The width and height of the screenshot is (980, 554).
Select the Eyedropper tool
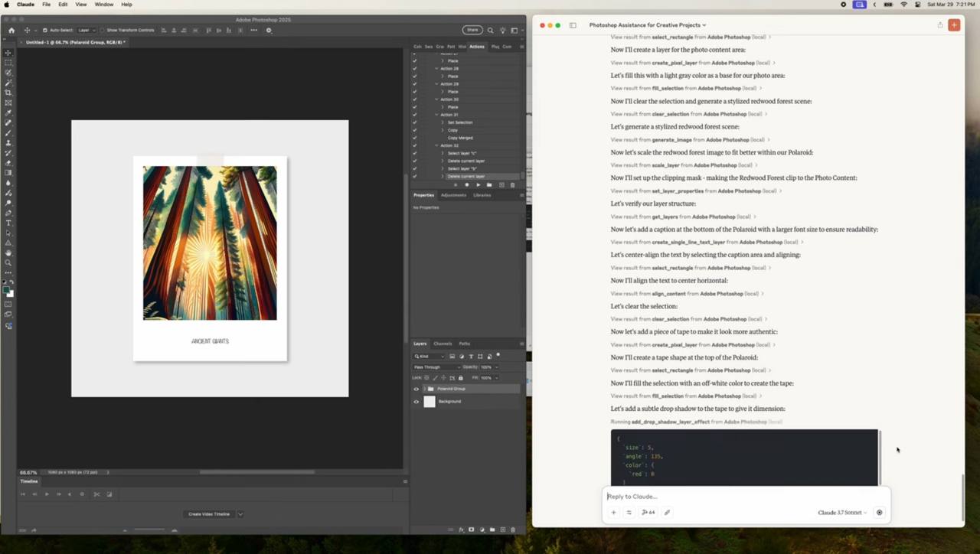pos(8,112)
